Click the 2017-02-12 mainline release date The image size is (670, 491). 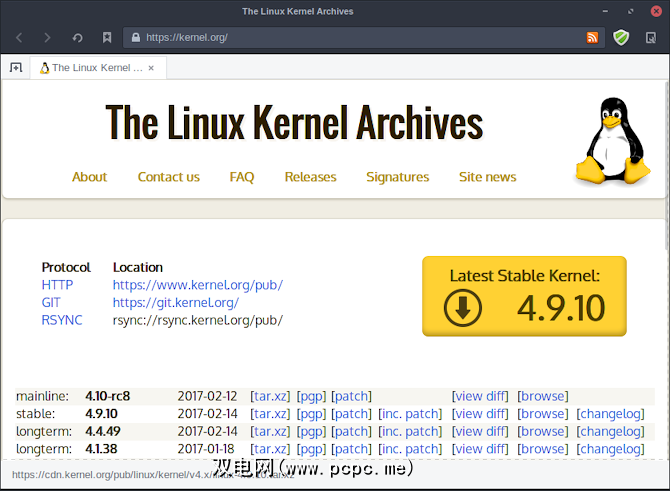coord(207,396)
